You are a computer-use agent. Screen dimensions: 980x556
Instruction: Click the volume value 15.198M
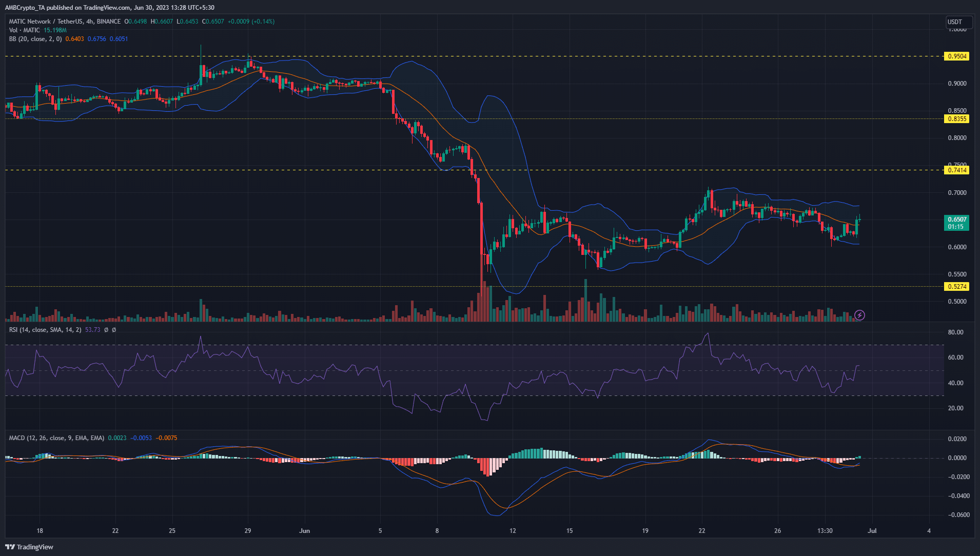[55, 30]
